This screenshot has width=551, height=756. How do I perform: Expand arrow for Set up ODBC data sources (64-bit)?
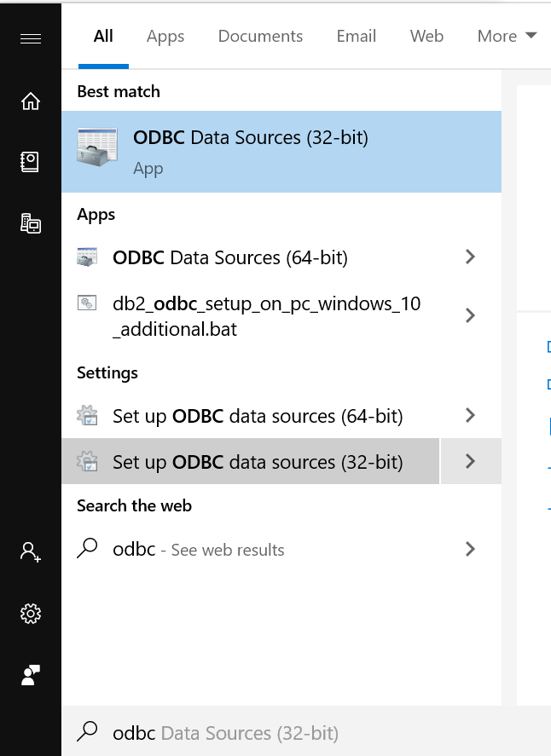[470, 416]
